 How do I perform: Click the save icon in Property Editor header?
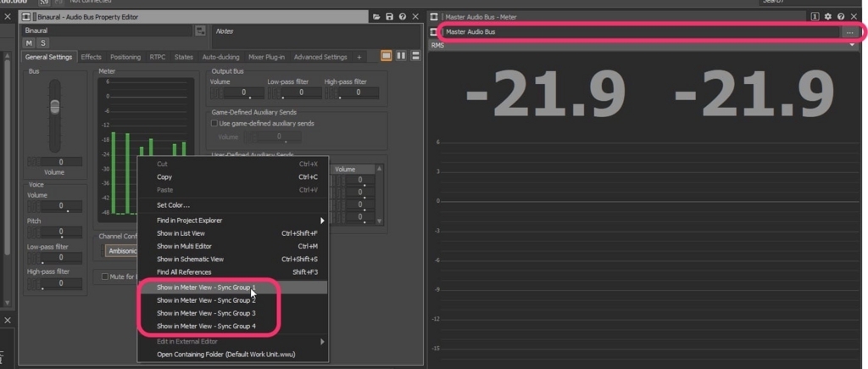point(389,17)
